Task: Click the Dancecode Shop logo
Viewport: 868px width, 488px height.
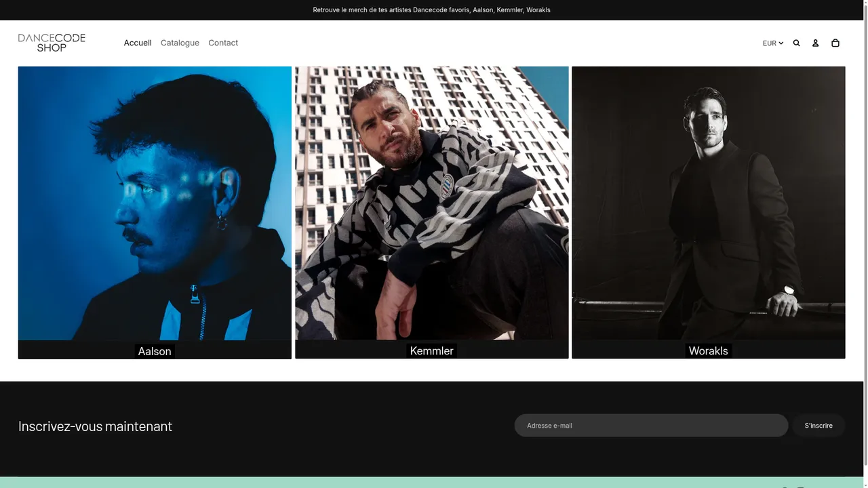Action: [52, 43]
